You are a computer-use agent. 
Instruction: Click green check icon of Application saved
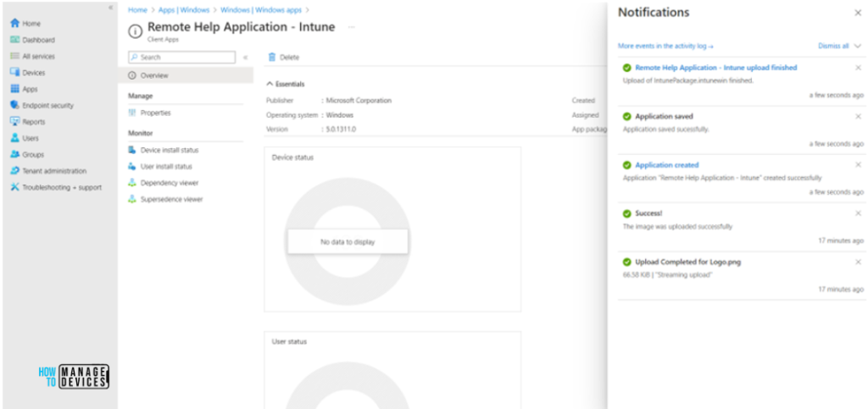pyautogui.click(x=626, y=117)
